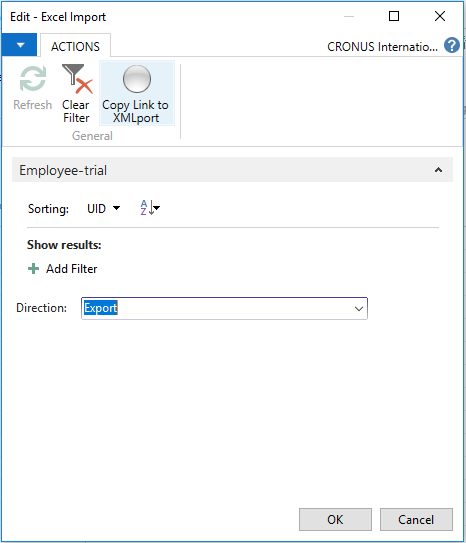This screenshot has width=466, height=543.
Task: Open the blue application menu dropdown
Action: 19,45
